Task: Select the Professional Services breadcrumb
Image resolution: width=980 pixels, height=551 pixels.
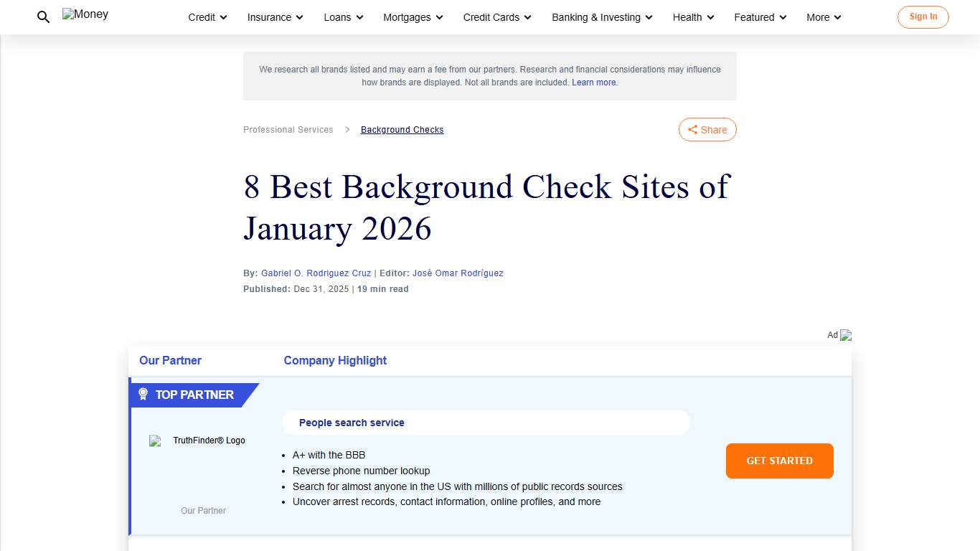Action: pyautogui.click(x=288, y=129)
